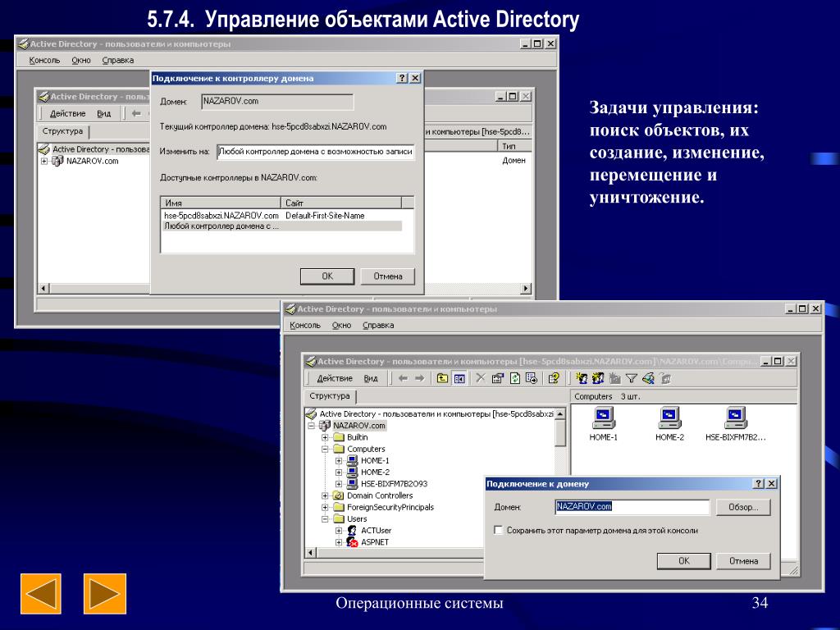Viewport: 840px width, 630px height.
Task: Click Отмена in the Подключение к домену dialog
Action: (x=743, y=561)
